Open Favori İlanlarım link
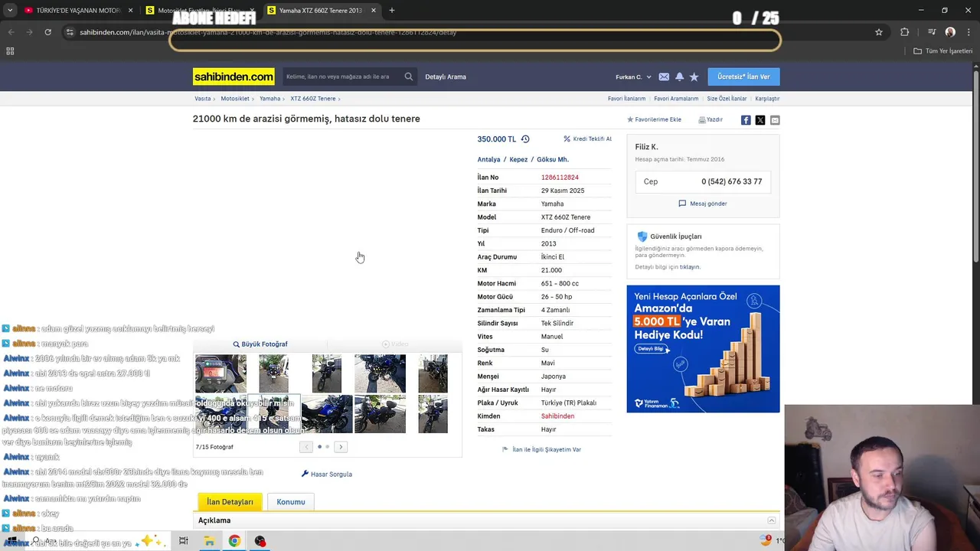This screenshot has height=551, width=980. point(626,99)
